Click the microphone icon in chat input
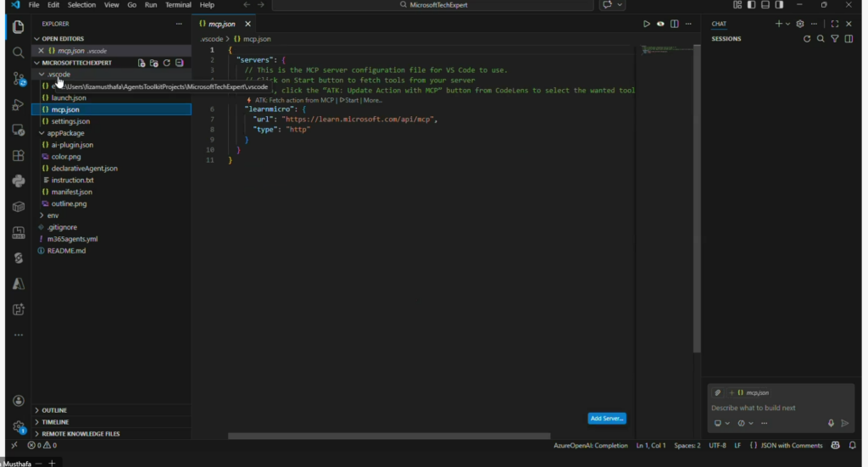 (831, 423)
